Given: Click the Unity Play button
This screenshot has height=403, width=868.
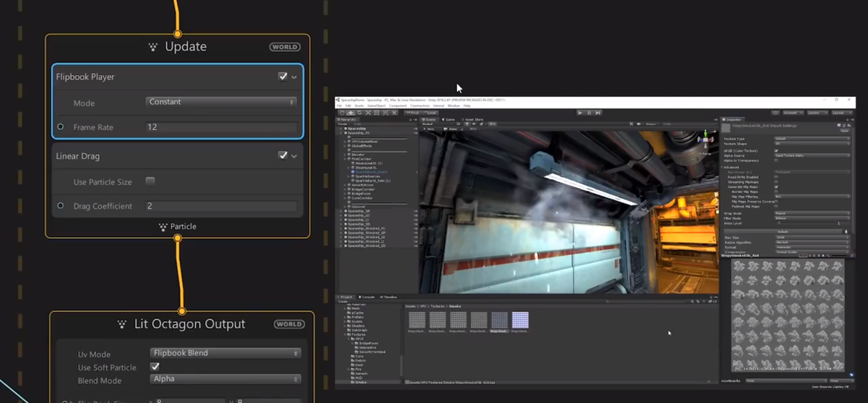Looking at the screenshot, I should [580, 113].
